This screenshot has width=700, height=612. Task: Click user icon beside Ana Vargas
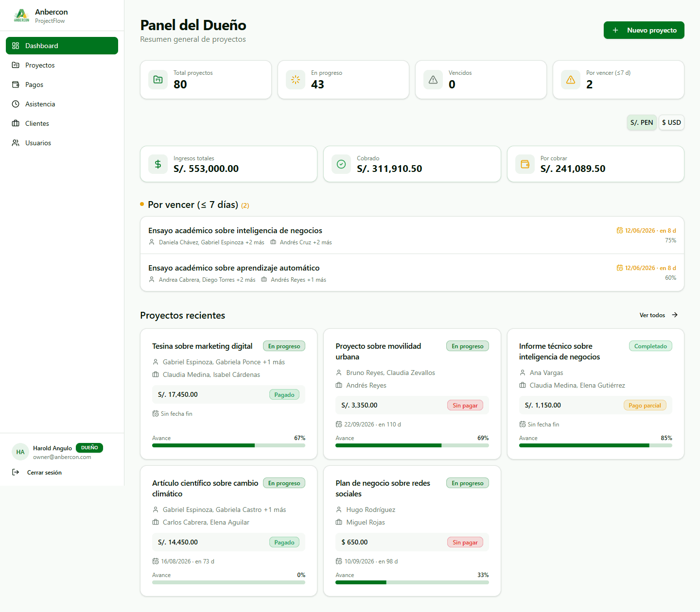pos(523,373)
